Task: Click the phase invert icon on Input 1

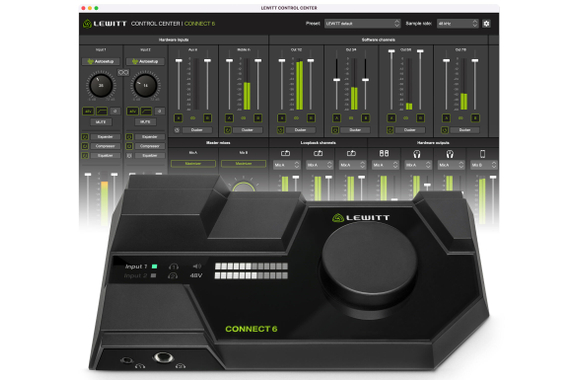Action: tap(115, 111)
